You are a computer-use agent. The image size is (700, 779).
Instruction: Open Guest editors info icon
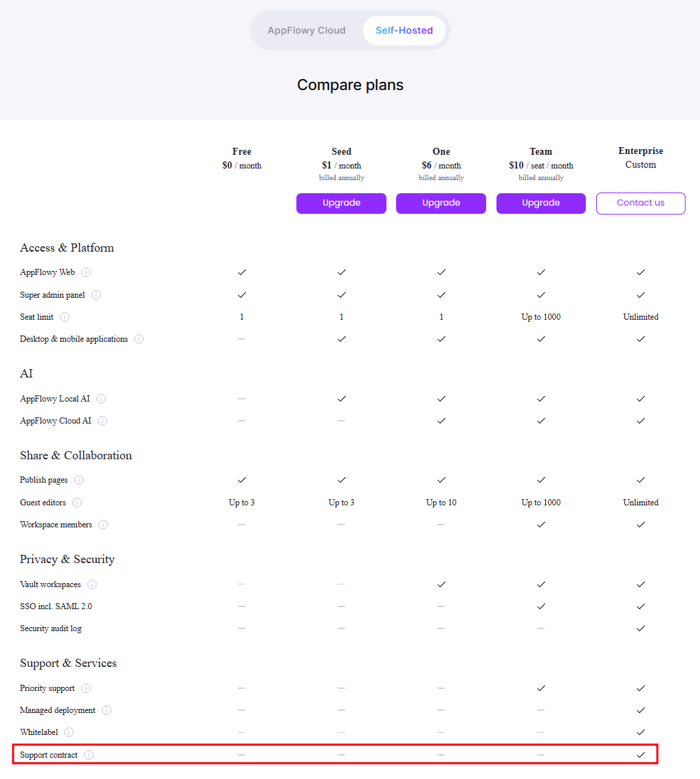(x=77, y=503)
